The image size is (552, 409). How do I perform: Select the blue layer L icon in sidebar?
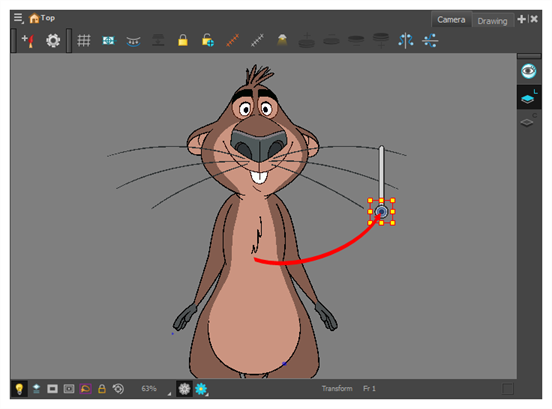coord(528,98)
